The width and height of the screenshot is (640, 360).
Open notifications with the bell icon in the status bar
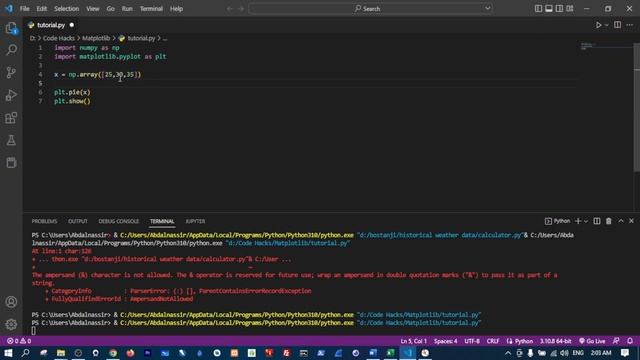tap(630, 341)
